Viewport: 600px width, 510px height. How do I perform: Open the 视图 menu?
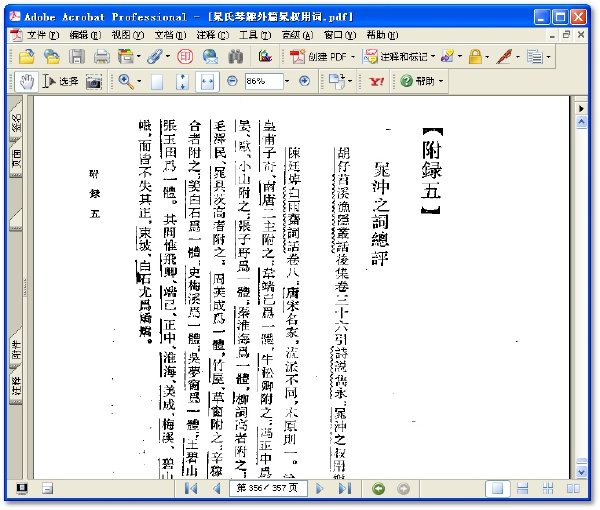tap(128, 35)
